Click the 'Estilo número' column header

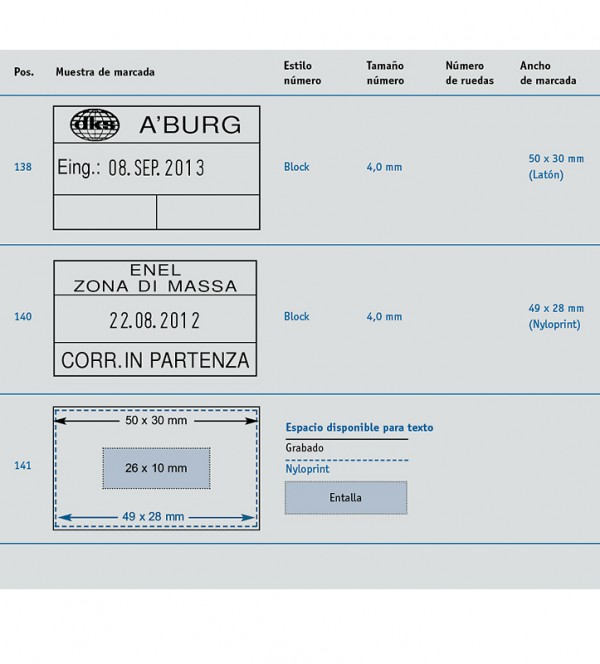(302, 73)
